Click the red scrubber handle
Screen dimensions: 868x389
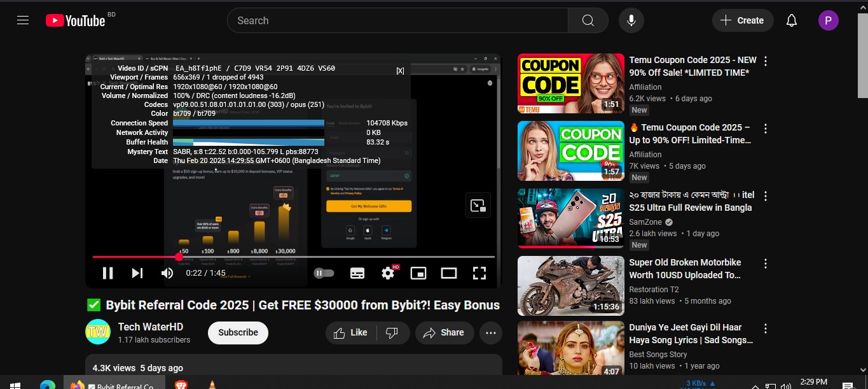[x=179, y=257]
